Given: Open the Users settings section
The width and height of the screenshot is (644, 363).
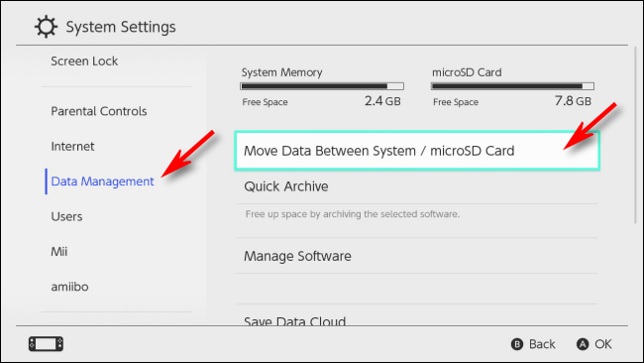Looking at the screenshot, I should point(66,216).
